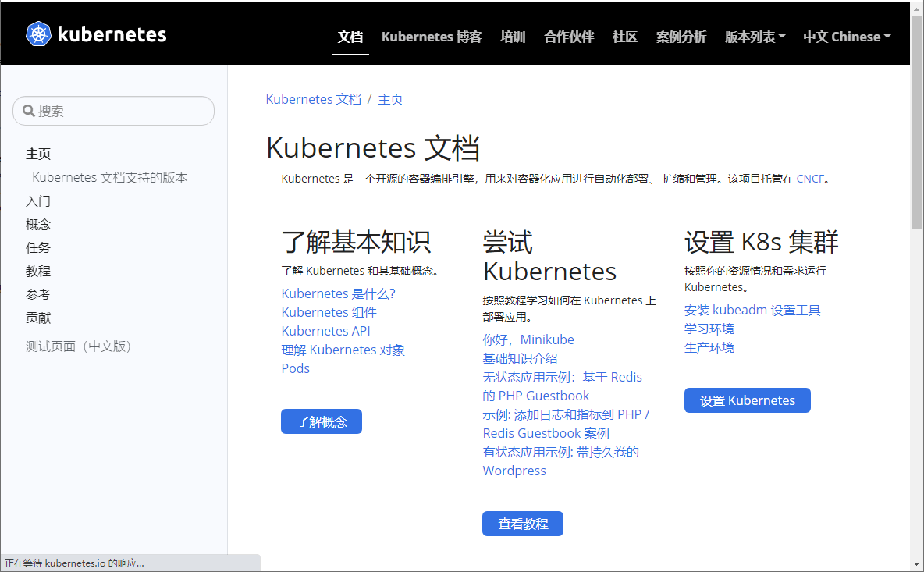
Task: Open 理解 Kubernetes 对象 link
Action: pyautogui.click(x=343, y=350)
